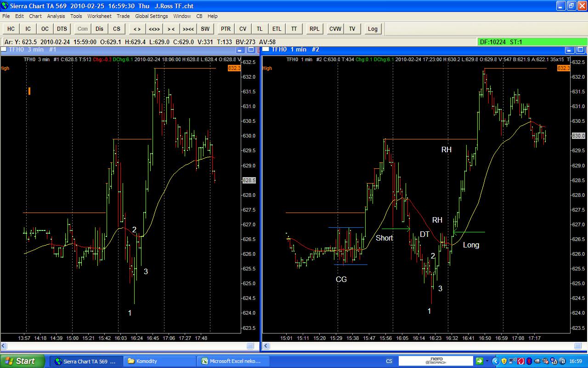Open the Log via toolbar button
The width and height of the screenshot is (588, 368).
point(373,29)
